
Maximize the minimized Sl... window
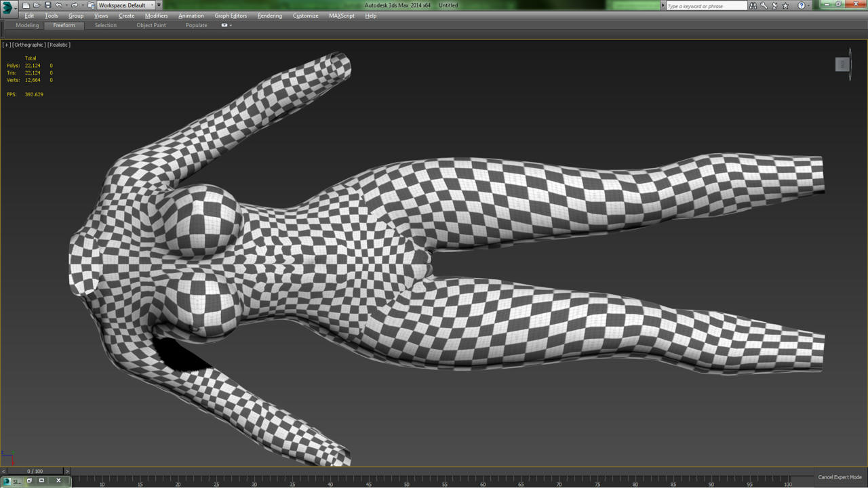41,481
